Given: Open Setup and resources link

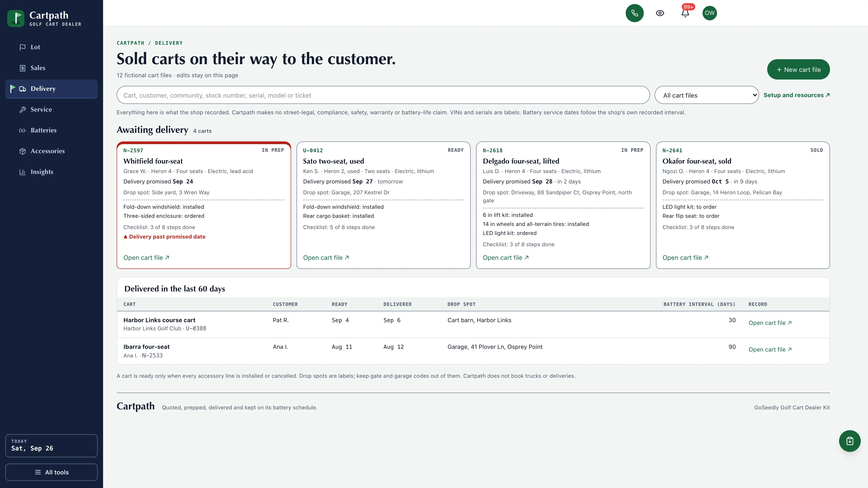Looking at the screenshot, I should 797,95.
